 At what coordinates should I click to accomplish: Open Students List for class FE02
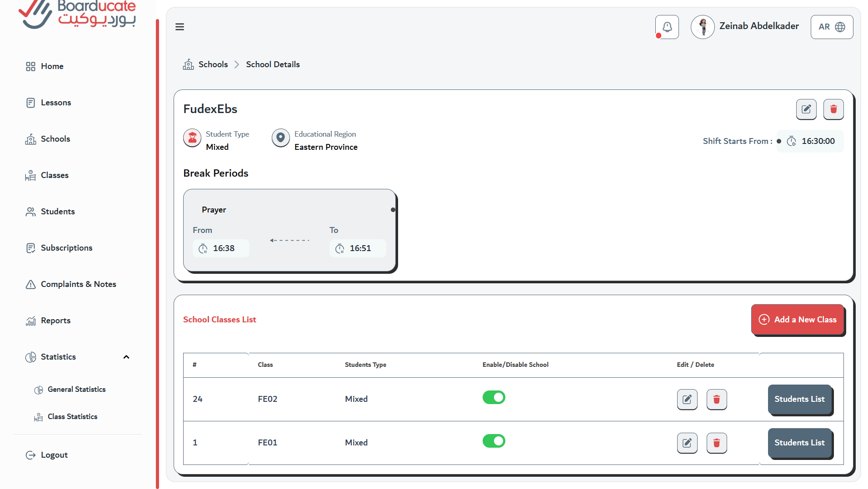799,400
